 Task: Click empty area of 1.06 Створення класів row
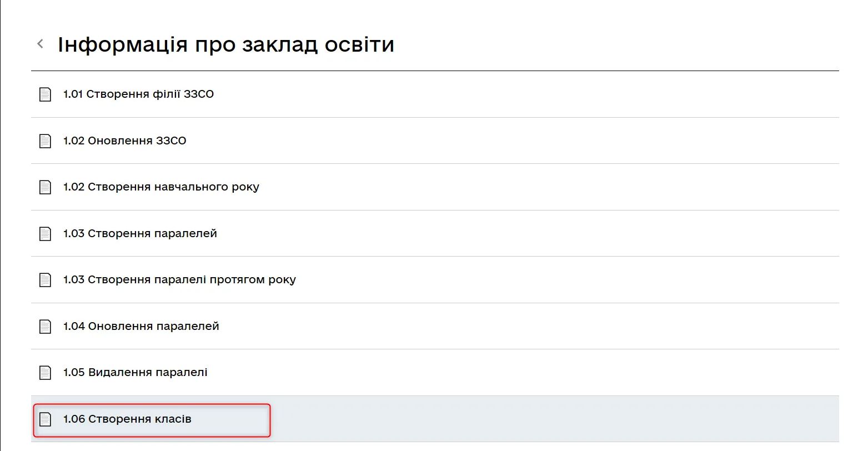555,419
